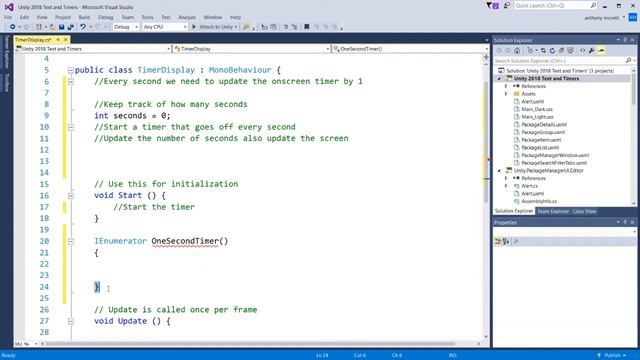The image size is (640, 360).
Task: Click the Collapse All icon in Solution Explorer
Action: coord(561,51)
